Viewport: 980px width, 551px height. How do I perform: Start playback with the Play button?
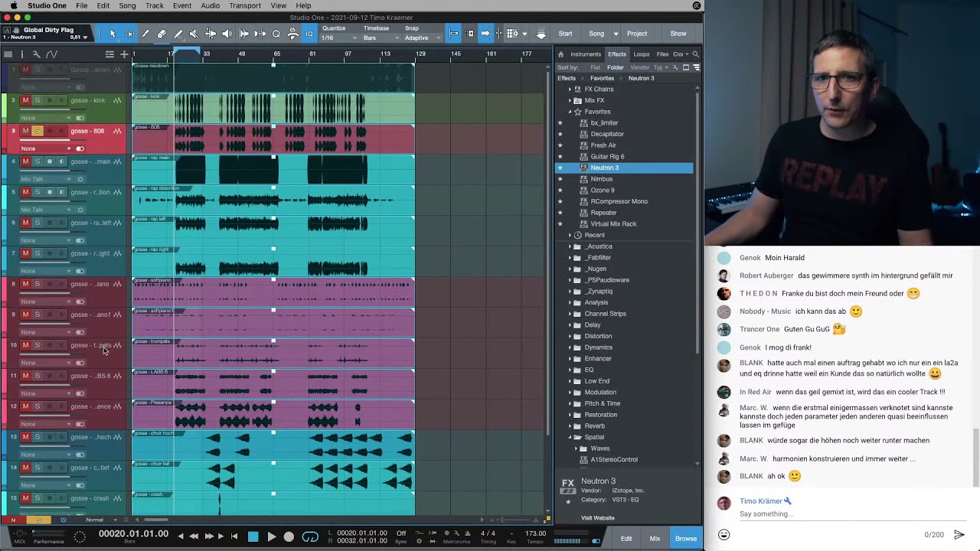coord(271,536)
